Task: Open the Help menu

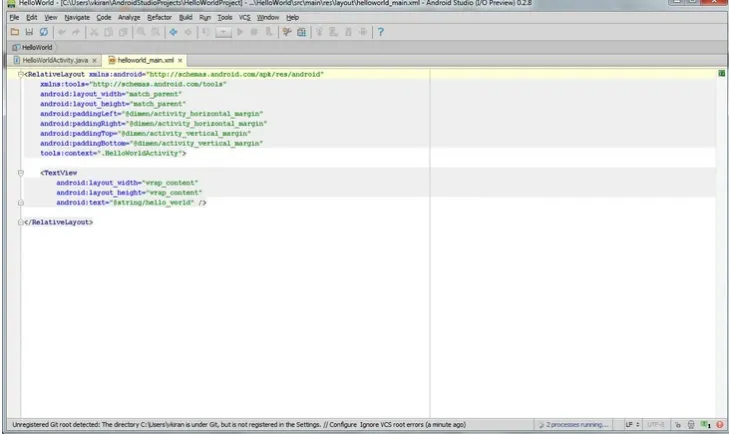Action: 292,17
